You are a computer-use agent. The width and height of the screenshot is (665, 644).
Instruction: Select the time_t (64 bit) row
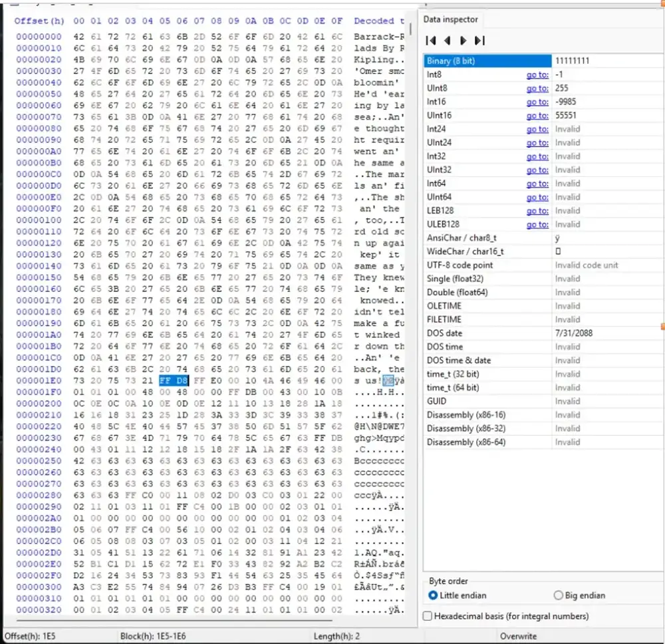[543, 388]
